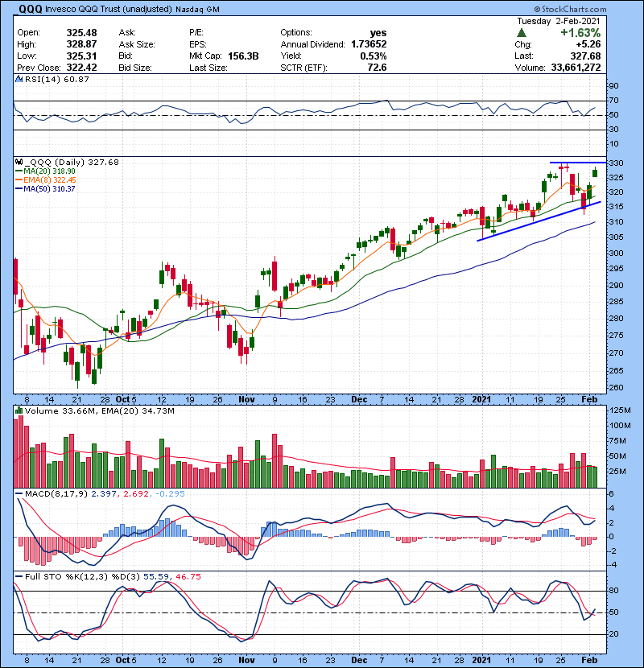The height and width of the screenshot is (668, 644).
Task: Click the stochastic %D value 46.75
Action: point(188,576)
